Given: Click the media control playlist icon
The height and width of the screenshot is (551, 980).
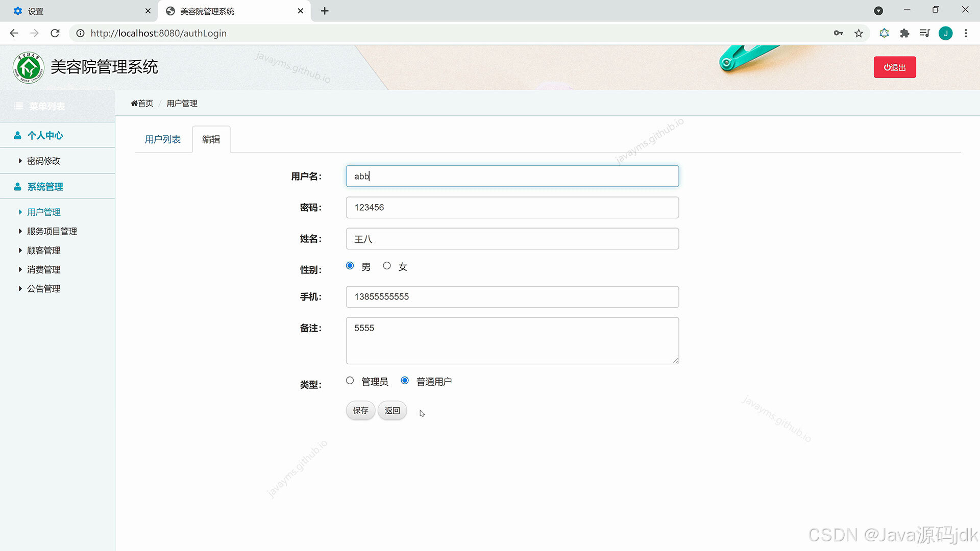Looking at the screenshot, I should point(925,33).
